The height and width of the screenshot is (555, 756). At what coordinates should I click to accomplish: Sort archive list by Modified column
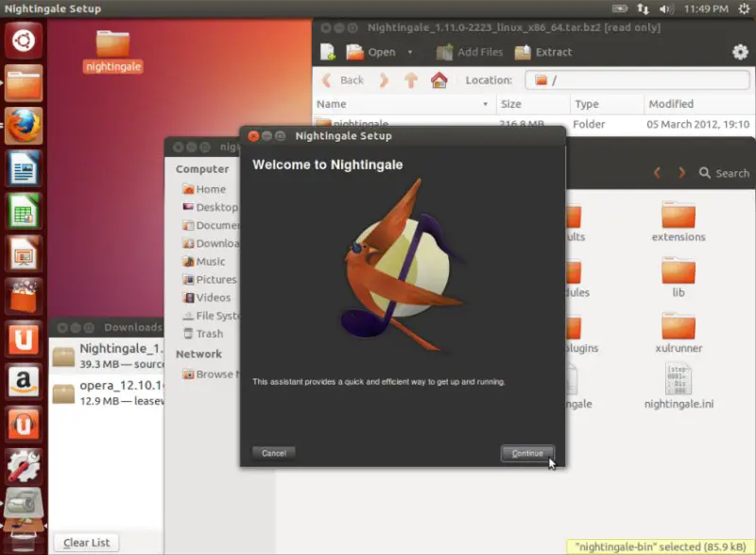pyautogui.click(x=699, y=104)
